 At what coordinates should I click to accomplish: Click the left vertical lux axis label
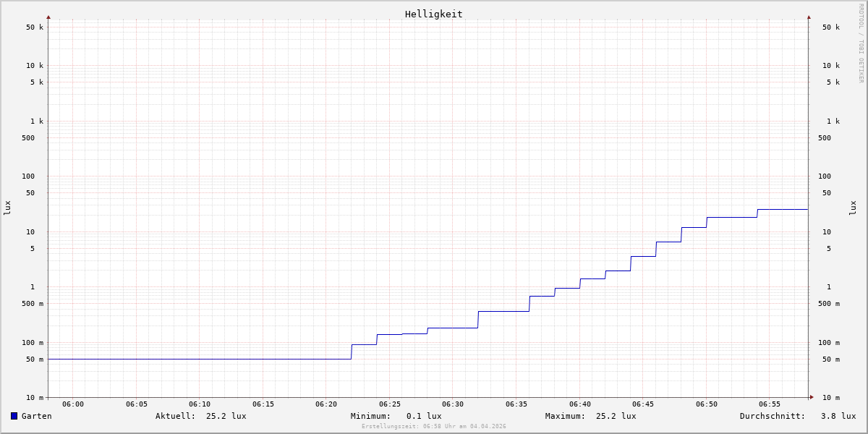(x=7, y=208)
